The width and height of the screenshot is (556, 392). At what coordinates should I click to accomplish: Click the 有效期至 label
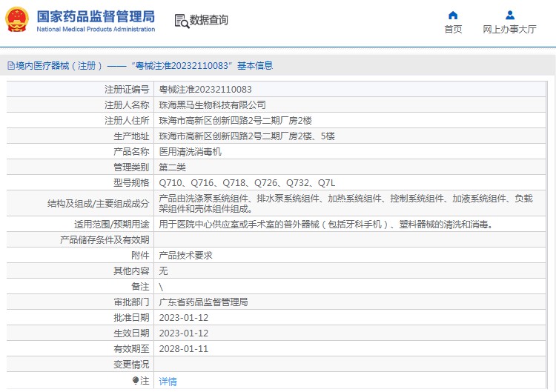tap(131, 349)
